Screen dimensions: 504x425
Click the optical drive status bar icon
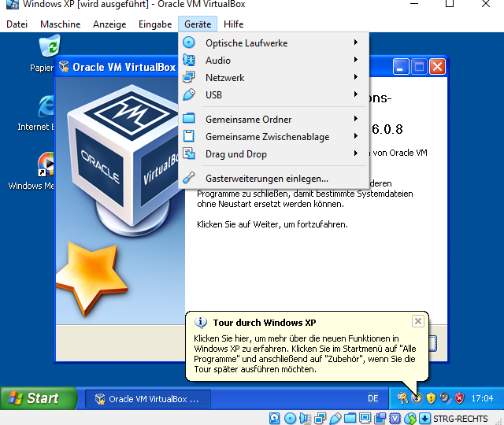[x=291, y=418]
